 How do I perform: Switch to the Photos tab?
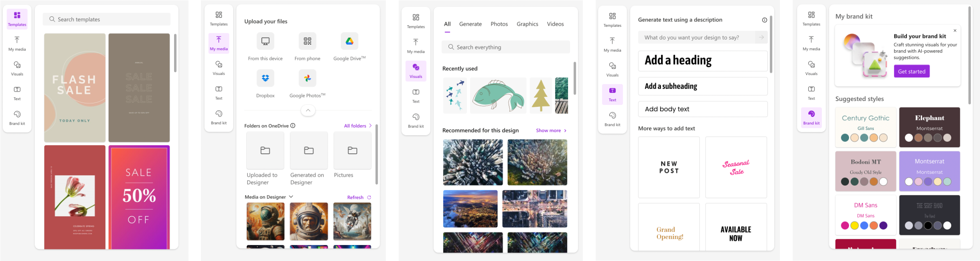coord(499,24)
